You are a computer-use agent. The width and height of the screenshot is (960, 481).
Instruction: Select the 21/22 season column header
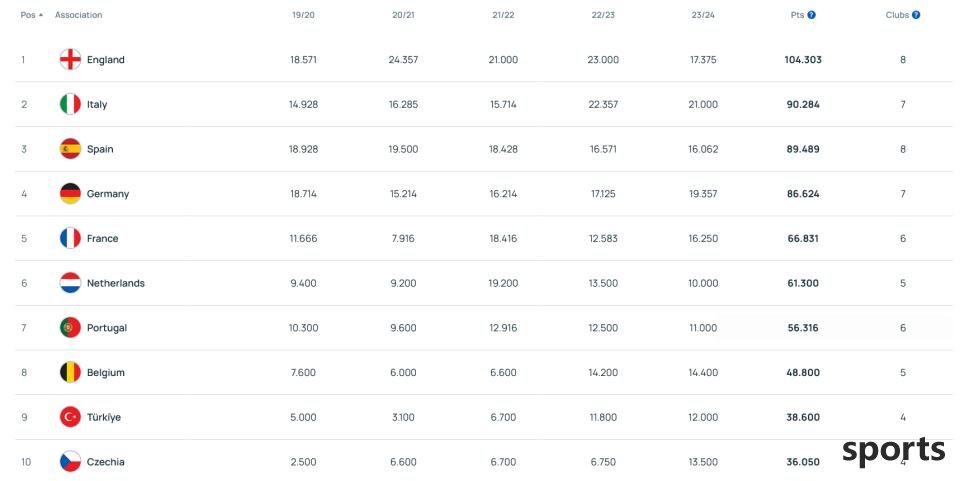[x=503, y=15]
